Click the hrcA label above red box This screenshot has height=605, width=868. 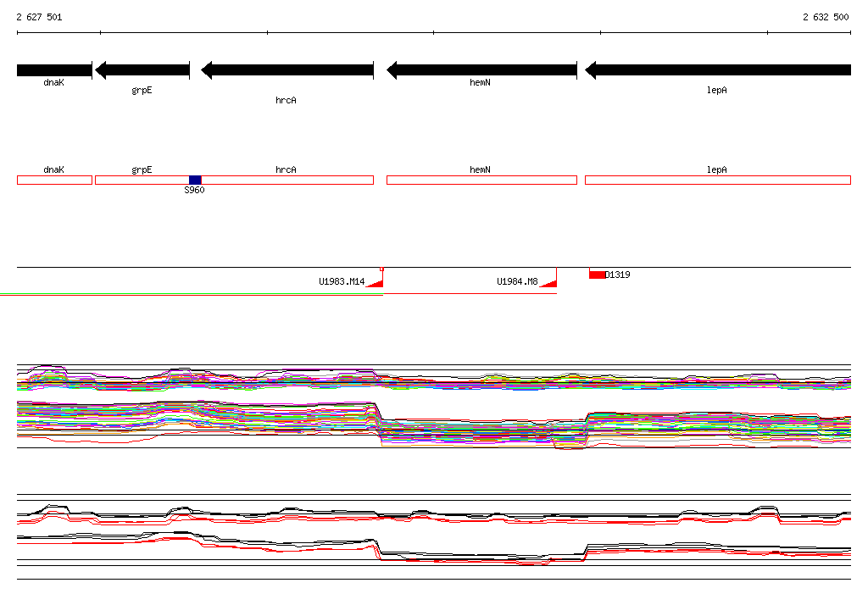[x=286, y=170]
